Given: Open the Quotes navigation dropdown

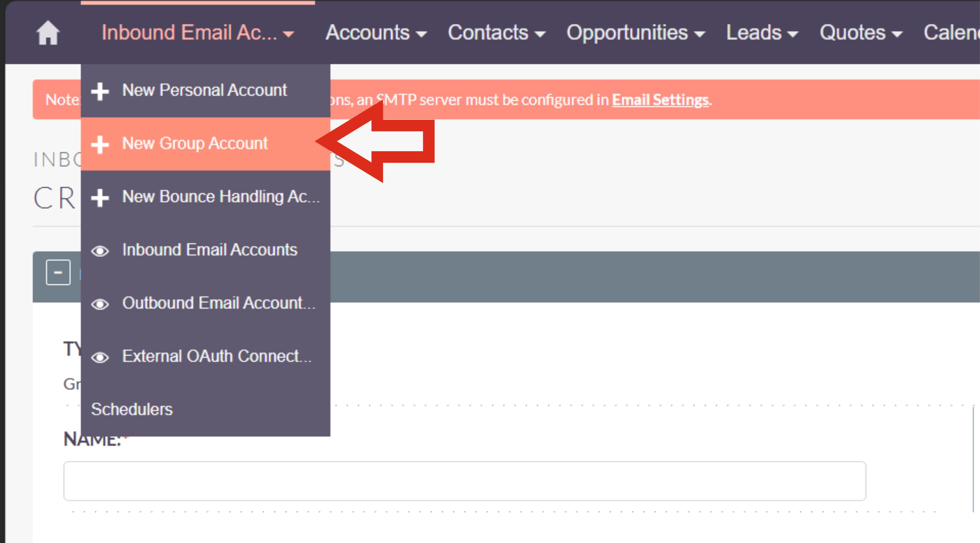Looking at the screenshot, I should pyautogui.click(x=861, y=33).
